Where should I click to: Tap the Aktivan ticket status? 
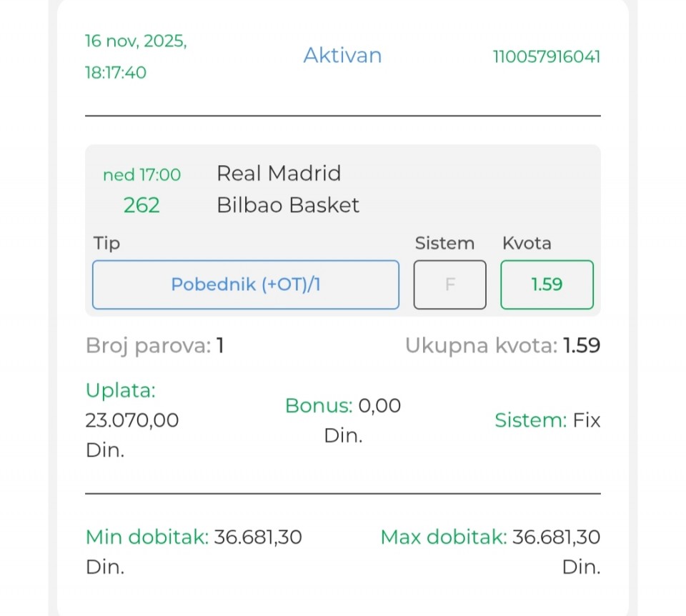(x=342, y=56)
